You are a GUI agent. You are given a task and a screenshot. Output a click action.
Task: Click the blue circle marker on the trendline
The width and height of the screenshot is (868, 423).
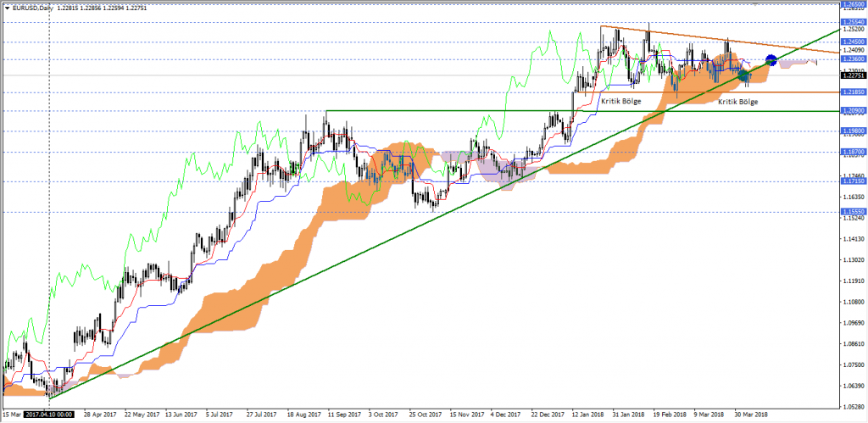pyautogui.click(x=771, y=60)
